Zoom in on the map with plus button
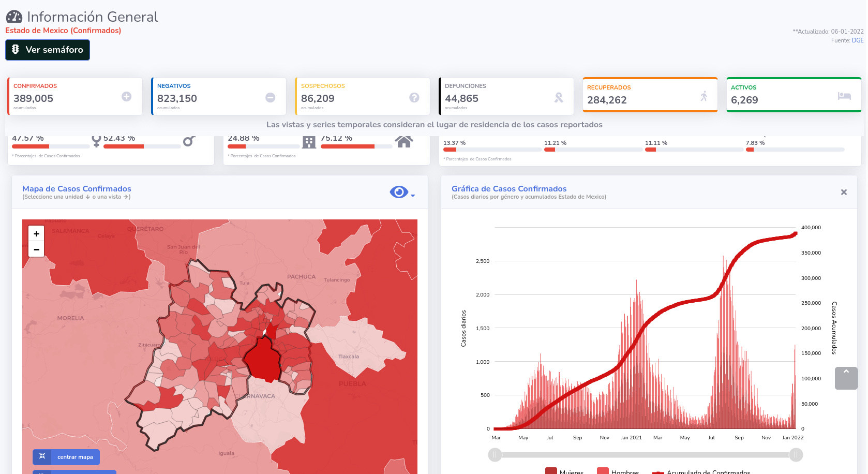The image size is (868, 474). click(36, 234)
